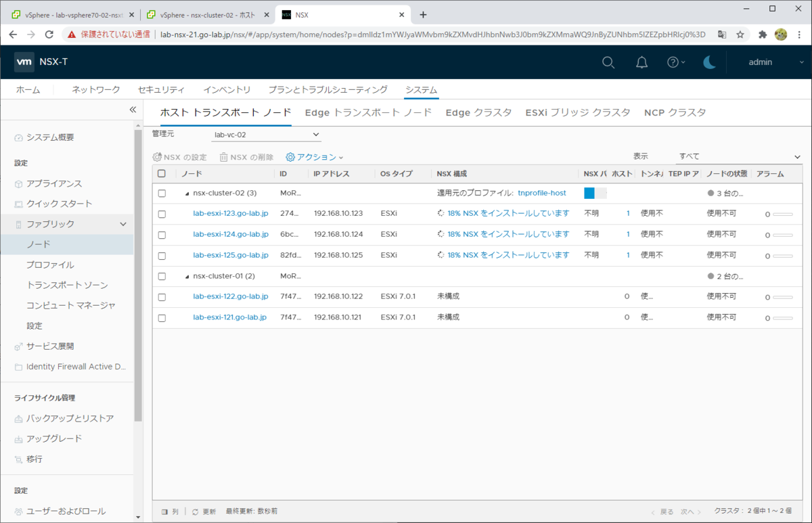Sort by the IP アドレス column header
Viewport: 812px width, 523px height.
coord(332,174)
